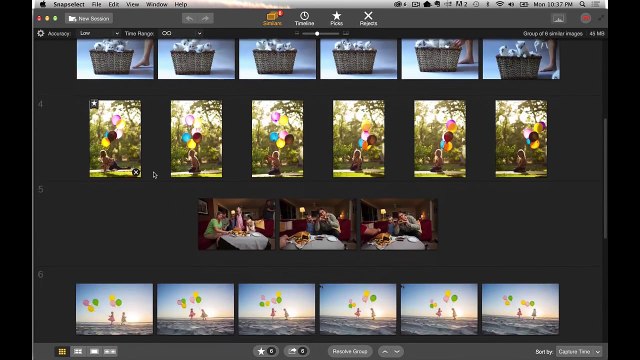Screen dimensions: 640x360
Task: Go forward with the right arrow button
Action: 205,18
